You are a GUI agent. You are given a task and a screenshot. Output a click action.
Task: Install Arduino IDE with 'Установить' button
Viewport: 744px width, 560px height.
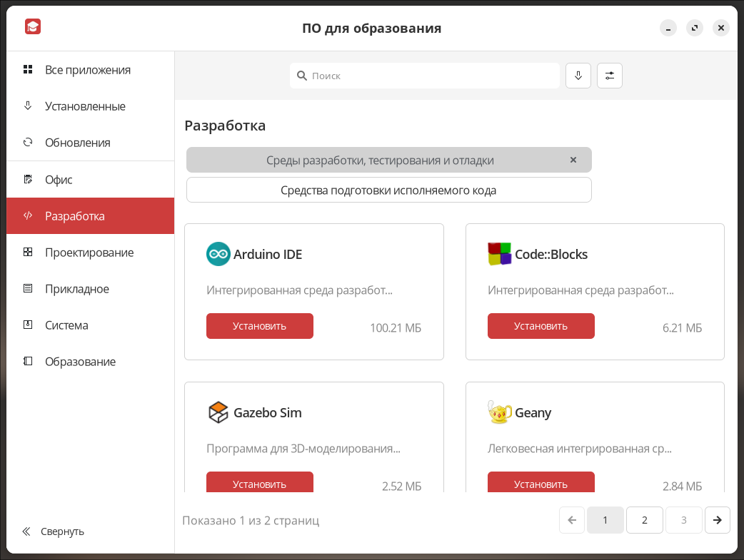(259, 326)
